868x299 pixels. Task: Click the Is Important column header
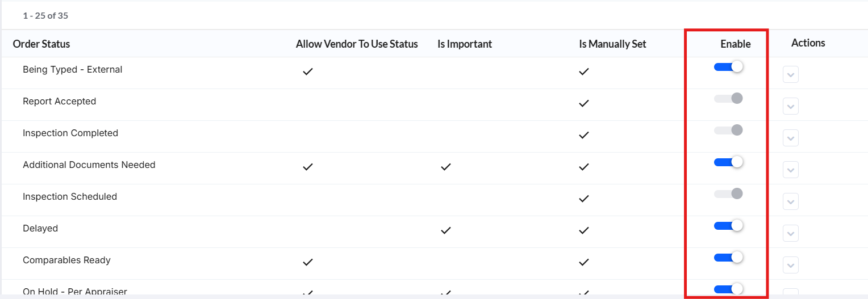[465, 44]
